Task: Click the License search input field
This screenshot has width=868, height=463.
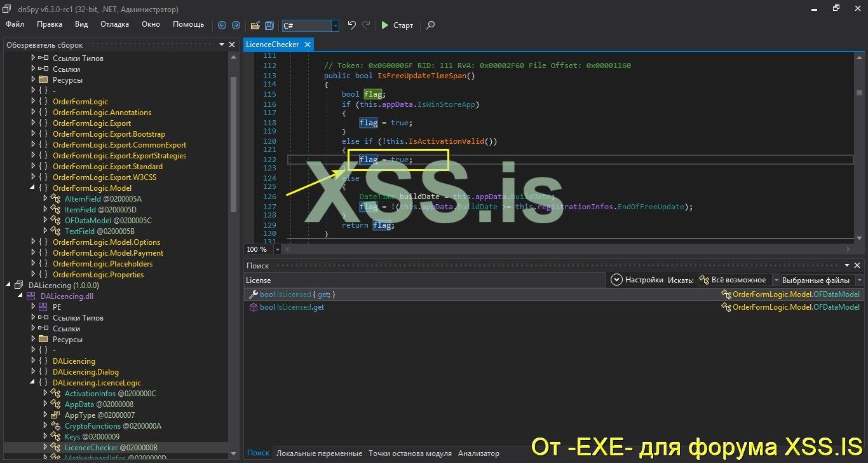Action: click(381, 280)
